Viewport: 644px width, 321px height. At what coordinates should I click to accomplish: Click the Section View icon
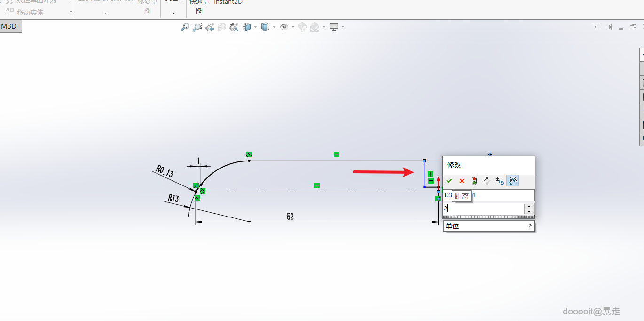tap(222, 27)
